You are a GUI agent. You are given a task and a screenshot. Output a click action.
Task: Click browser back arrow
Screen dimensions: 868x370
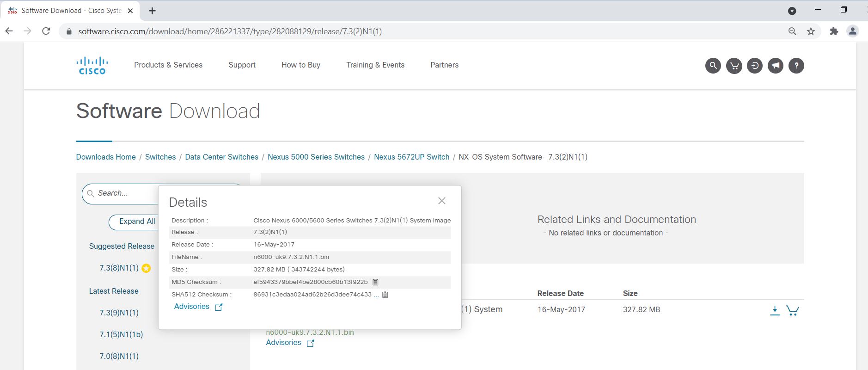9,31
